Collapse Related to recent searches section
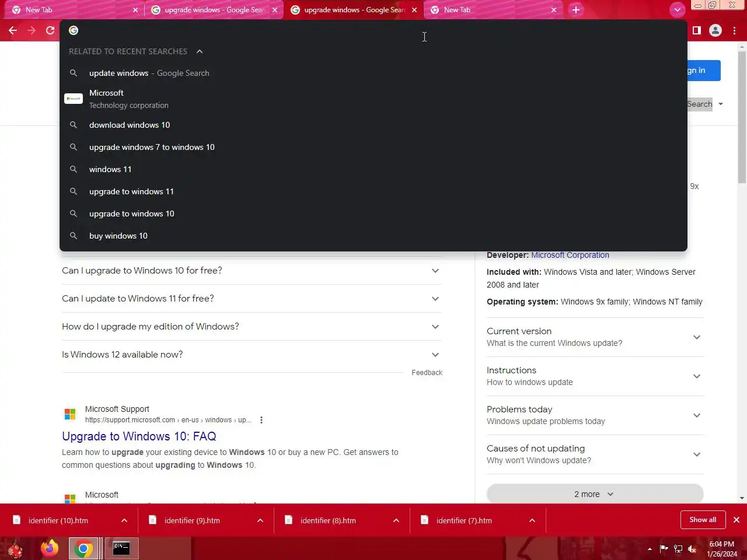This screenshot has width=747, height=560. pyautogui.click(x=200, y=51)
